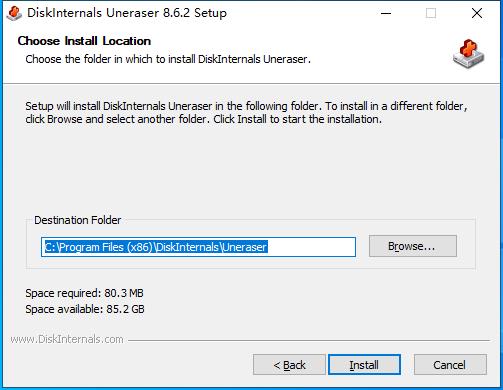Minimize the Uneraser Setup window
503x390 pixels.
pos(386,13)
